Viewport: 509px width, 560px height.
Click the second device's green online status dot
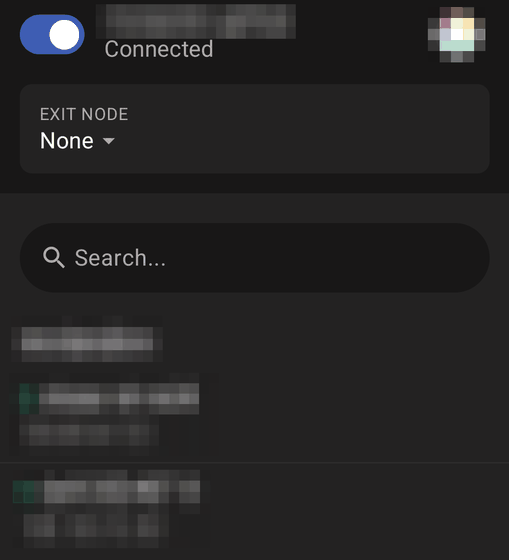tap(24, 491)
